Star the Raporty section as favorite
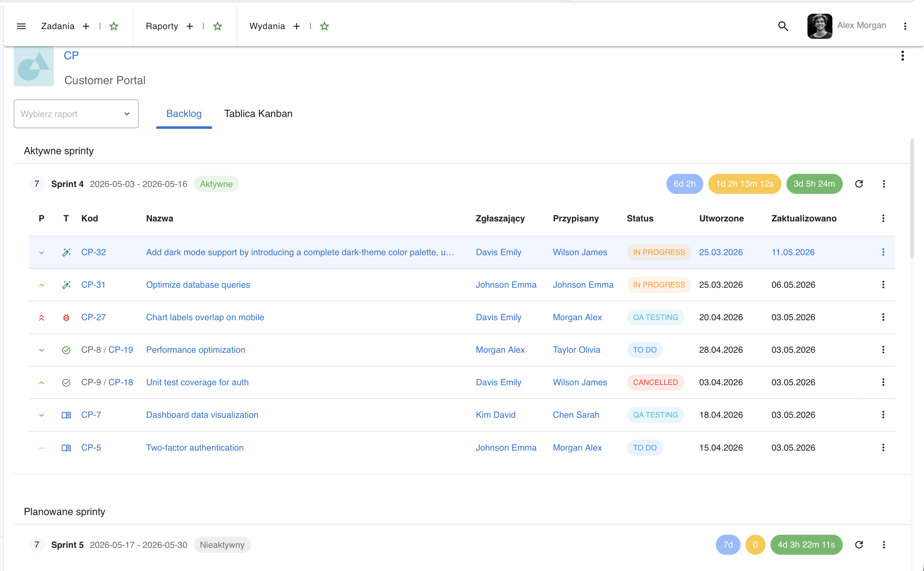The height and width of the screenshot is (571, 924). pos(218,26)
